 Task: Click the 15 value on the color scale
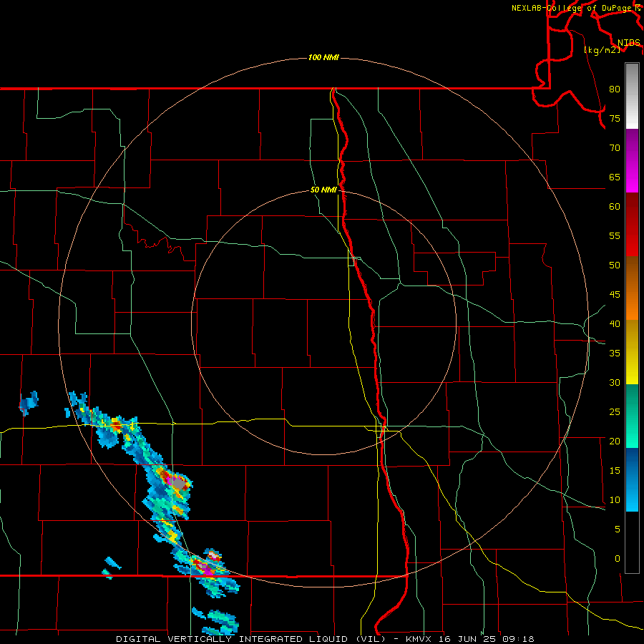(615, 471)
